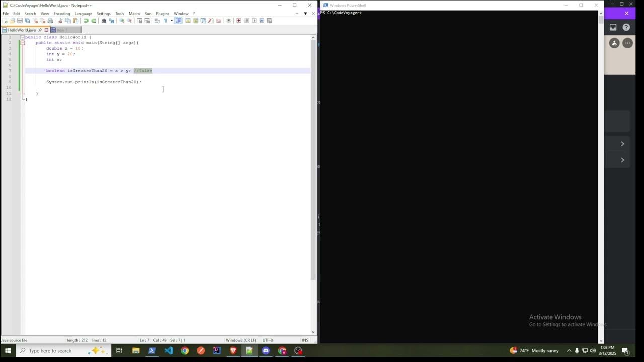Click the Notepad++ editor scroll down arrow
Image resolution: width=644 pixels, height=362 pixels.
click(313, 332)
